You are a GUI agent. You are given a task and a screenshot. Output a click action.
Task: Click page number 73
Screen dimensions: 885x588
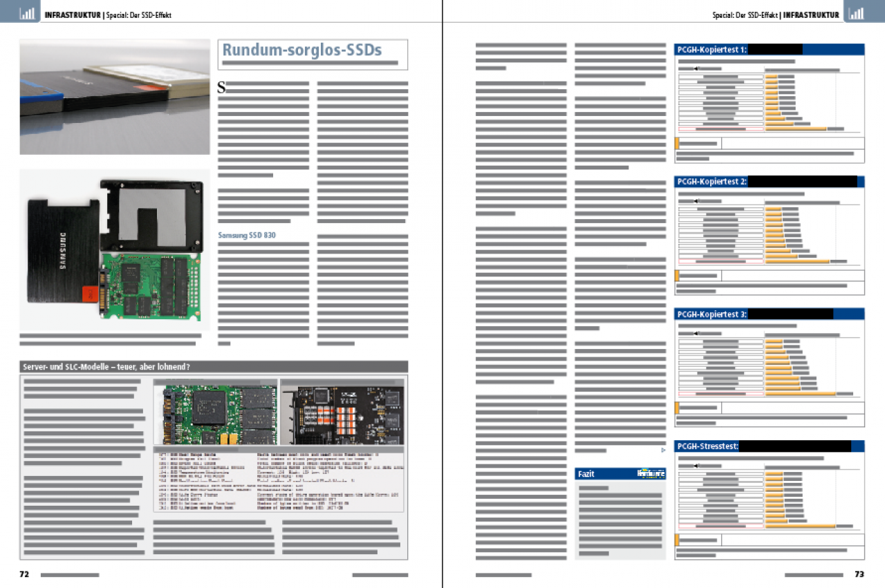point(859,574)
